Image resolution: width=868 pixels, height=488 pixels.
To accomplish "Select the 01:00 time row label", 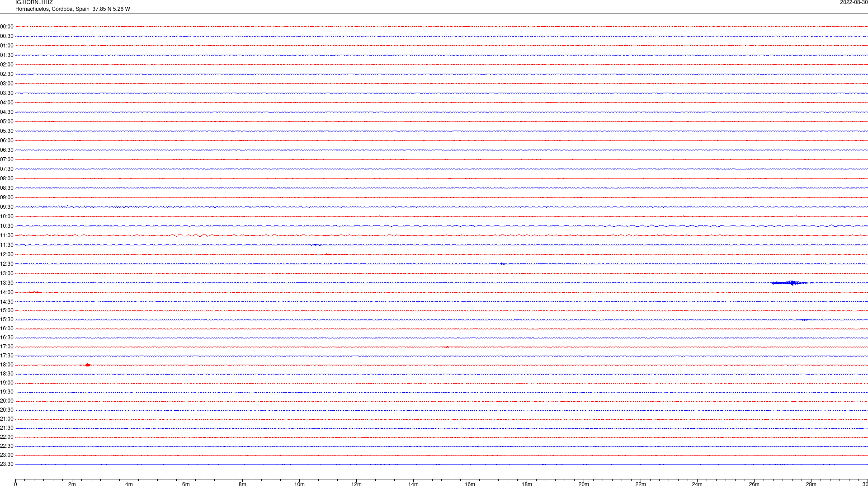I will (7, 46).
